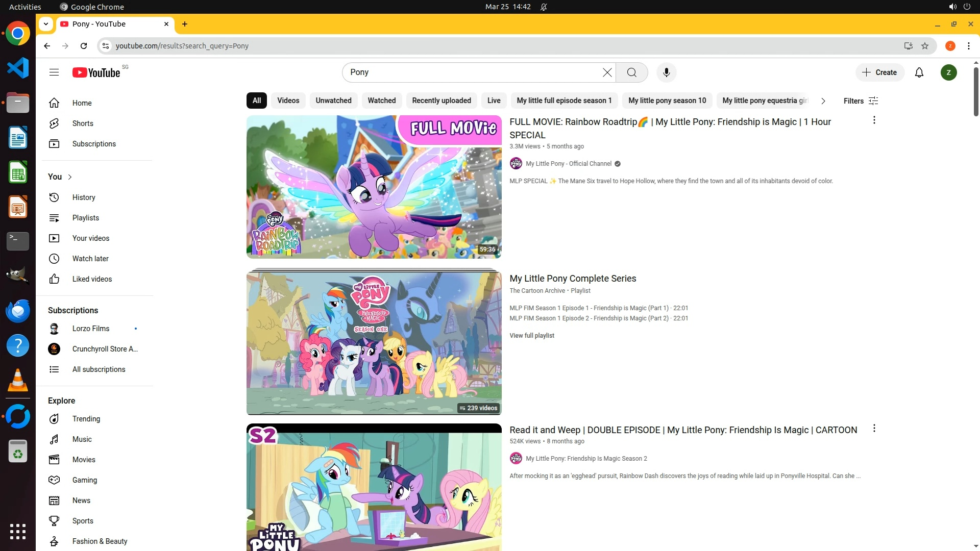Open Liked videos in sidebar
Image resolution: width=980 pixels, height=551 pixels.
click(x=92, y=279)
